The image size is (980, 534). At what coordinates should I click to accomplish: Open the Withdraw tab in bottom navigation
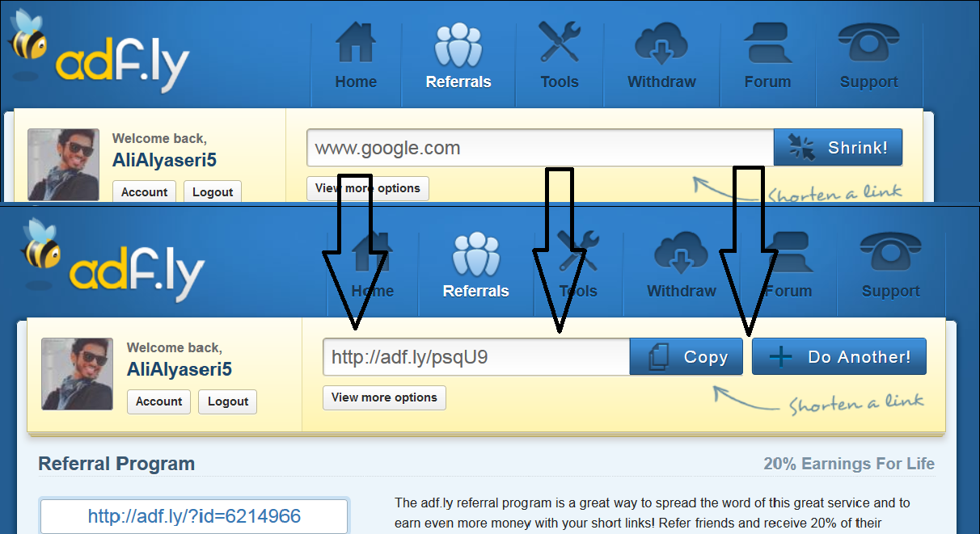682,265
